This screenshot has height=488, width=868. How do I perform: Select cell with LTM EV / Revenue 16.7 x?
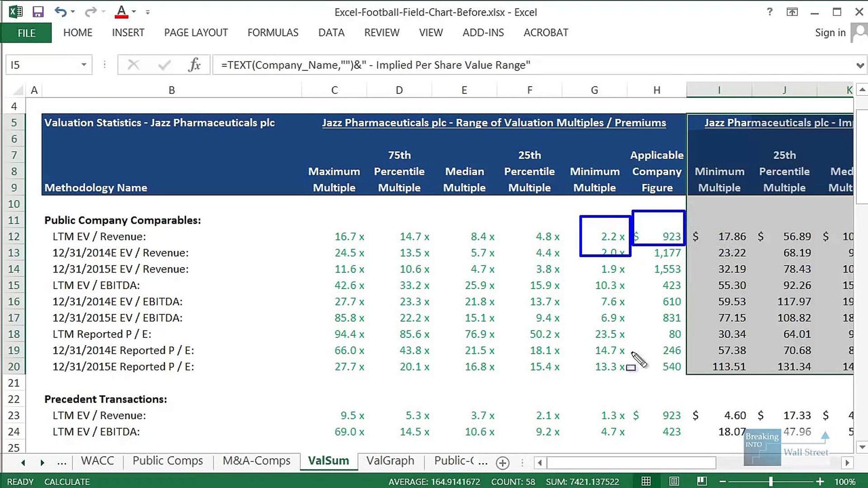tap(349, 237)
